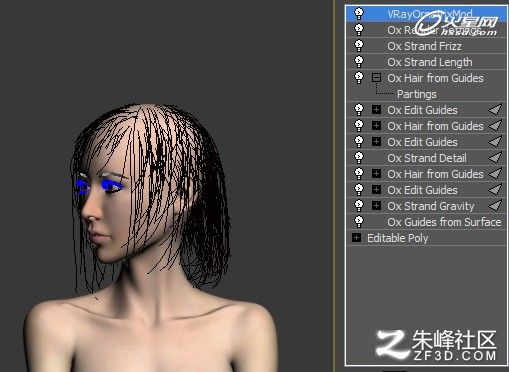The width and height of the screenshot is (509, 372).
Task: Click lightbulb icon of top Ox Hair from Guides
Action: point(359,78)
